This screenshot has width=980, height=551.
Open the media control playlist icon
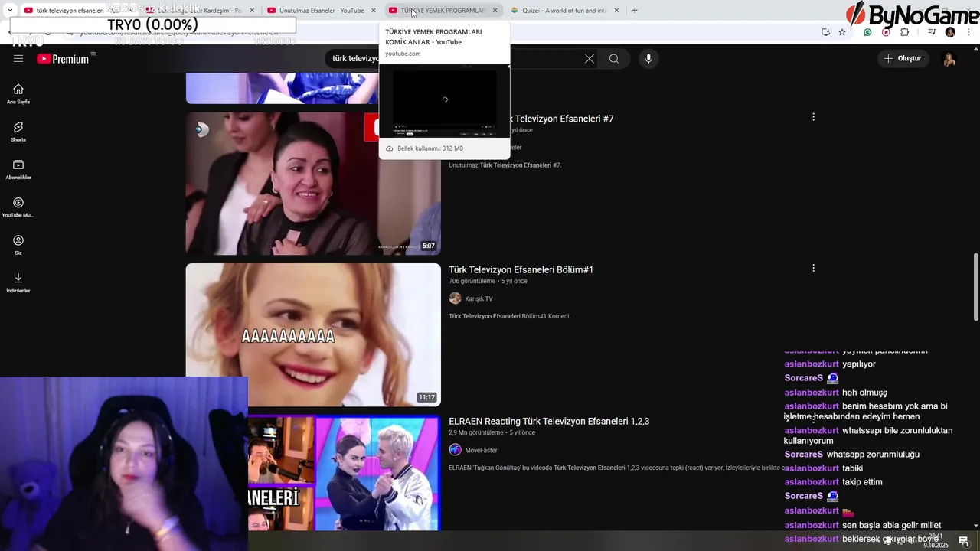point(932,32)
